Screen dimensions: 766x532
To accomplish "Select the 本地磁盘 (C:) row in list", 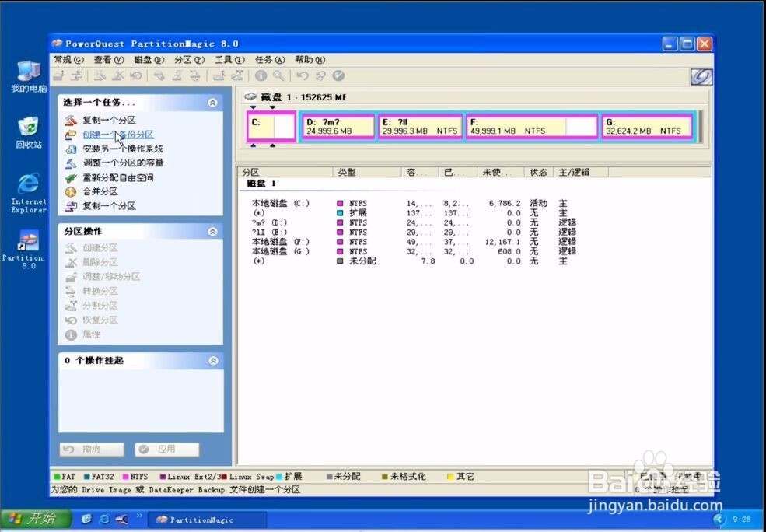I will pos(415,203).
